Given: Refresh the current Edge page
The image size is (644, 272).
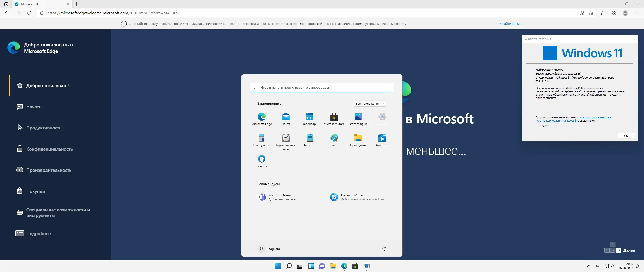Looking at the screenshot, I should (x=29, y=13).
